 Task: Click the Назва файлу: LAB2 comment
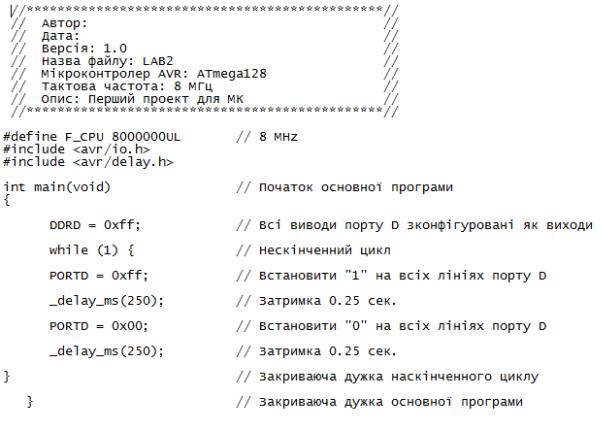click(107, 61)
